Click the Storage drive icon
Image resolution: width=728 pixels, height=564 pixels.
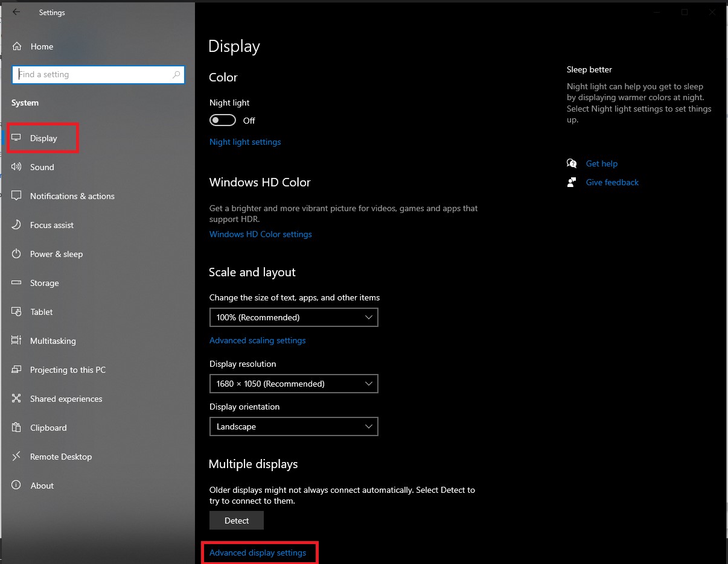[x=17, y=283]
